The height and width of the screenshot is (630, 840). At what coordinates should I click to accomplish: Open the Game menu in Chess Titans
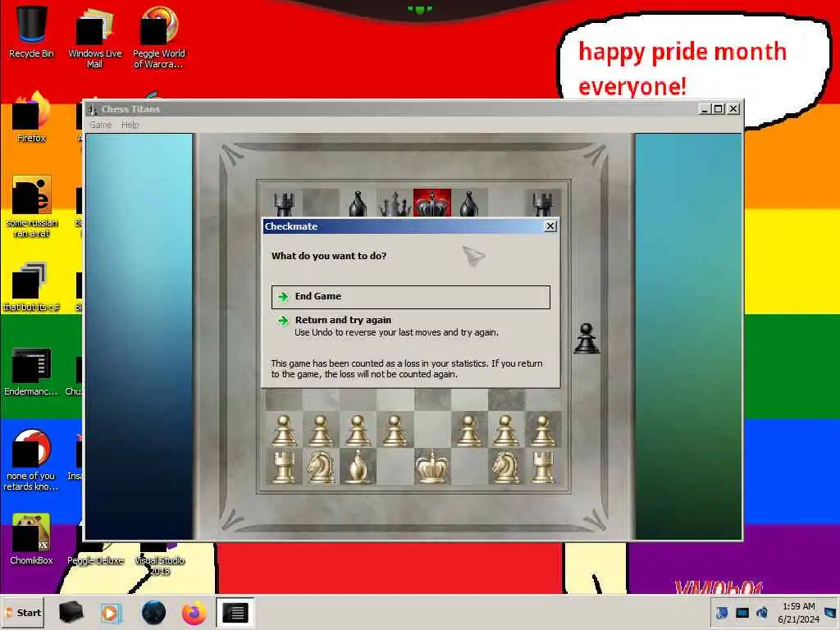101,125
